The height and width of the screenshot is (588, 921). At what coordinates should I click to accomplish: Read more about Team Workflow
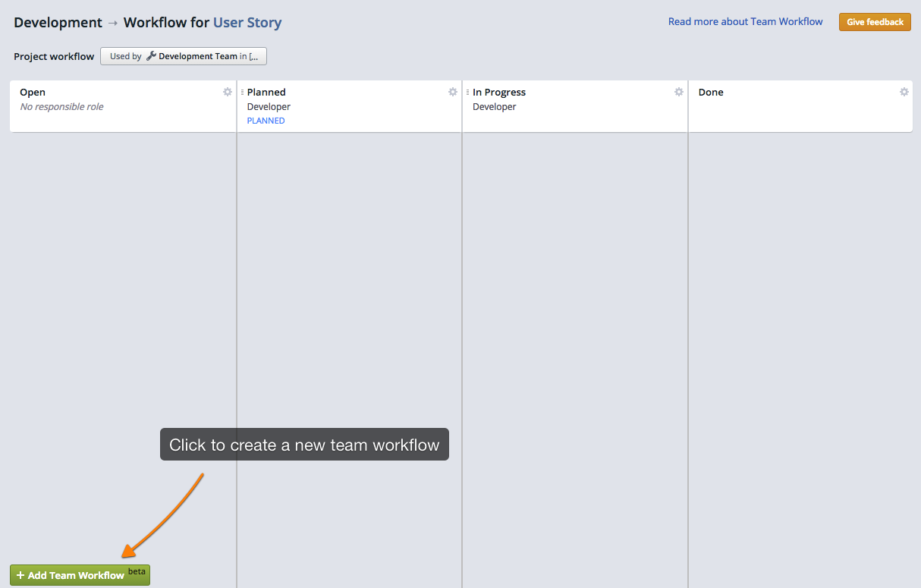tap(744, 21)
